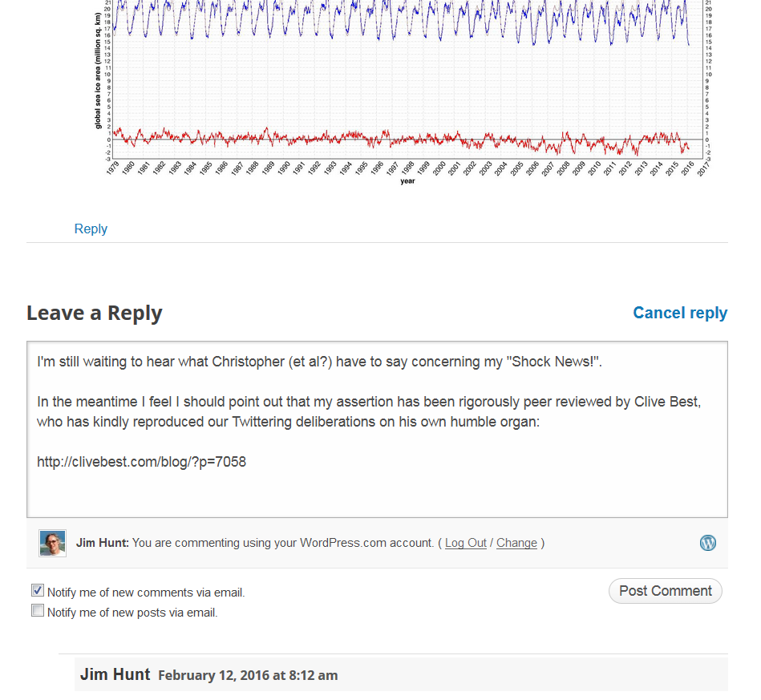The image size is (761, 700).
Task: Click the clivebest.com URL text in comment
Action: coord(142,462)
